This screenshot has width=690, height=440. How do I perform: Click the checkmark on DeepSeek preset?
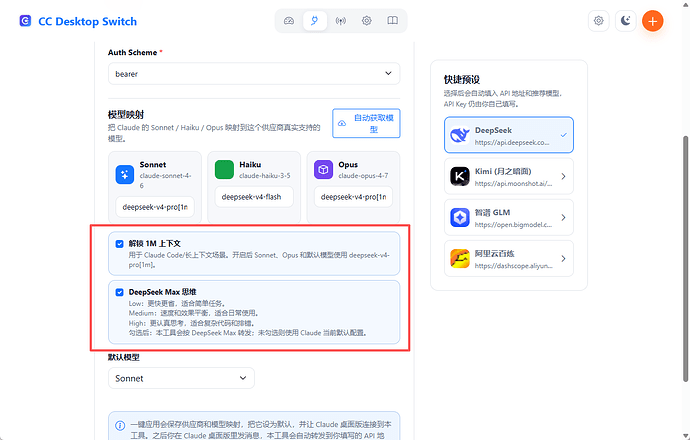[564, 135]
